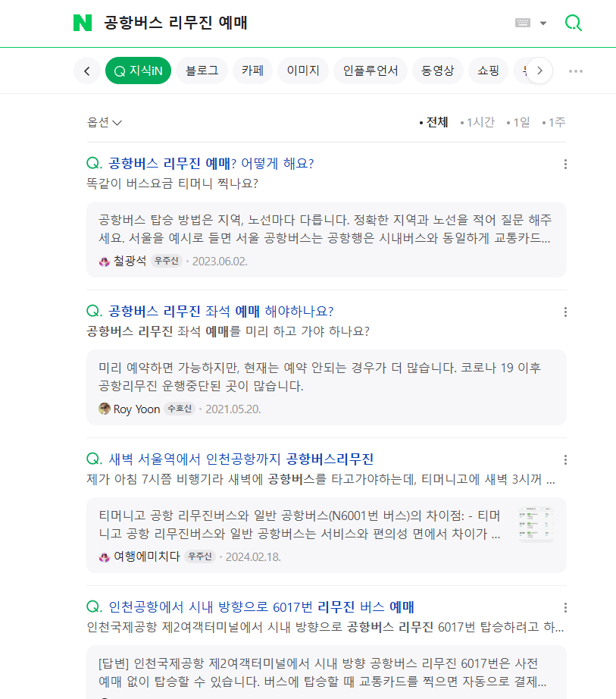This screenshot has width=616, height=699.
Task: Open the question 새벽 서울역에서 인천공항까지 공항버스리무진
Action: [241, 459]
